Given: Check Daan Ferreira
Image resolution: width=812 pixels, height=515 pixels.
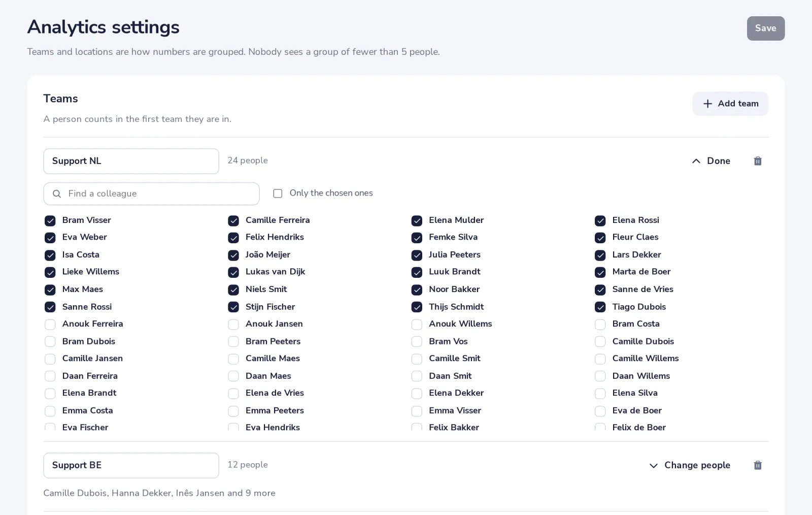Looking at the screenshot, I should (50, 376).
